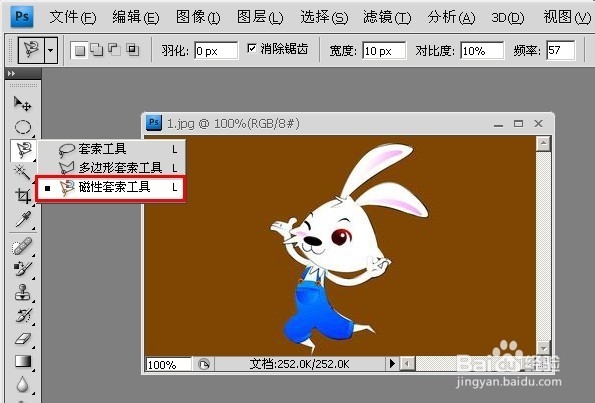Open status bar info flyout arrow

coord(392,364)
